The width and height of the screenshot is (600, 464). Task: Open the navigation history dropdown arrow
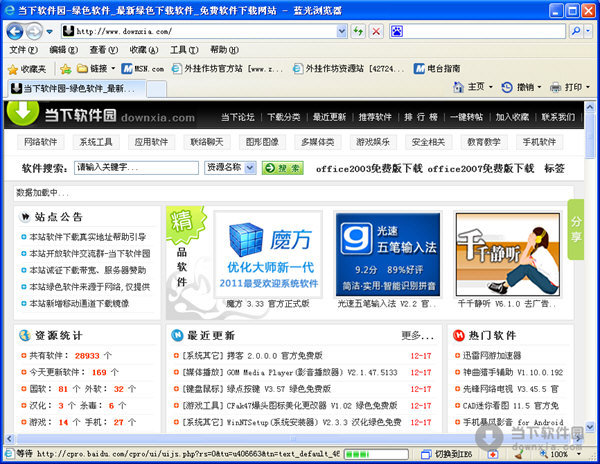tap(49, 31)
